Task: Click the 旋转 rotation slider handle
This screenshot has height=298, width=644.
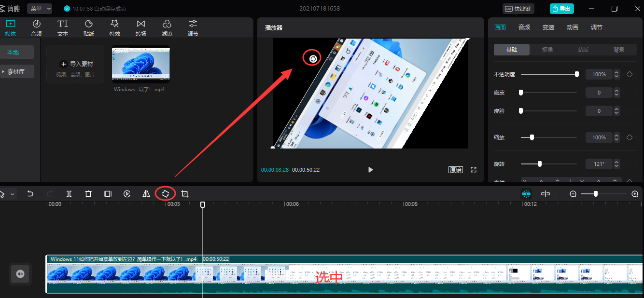Action: tap(540, 164)
